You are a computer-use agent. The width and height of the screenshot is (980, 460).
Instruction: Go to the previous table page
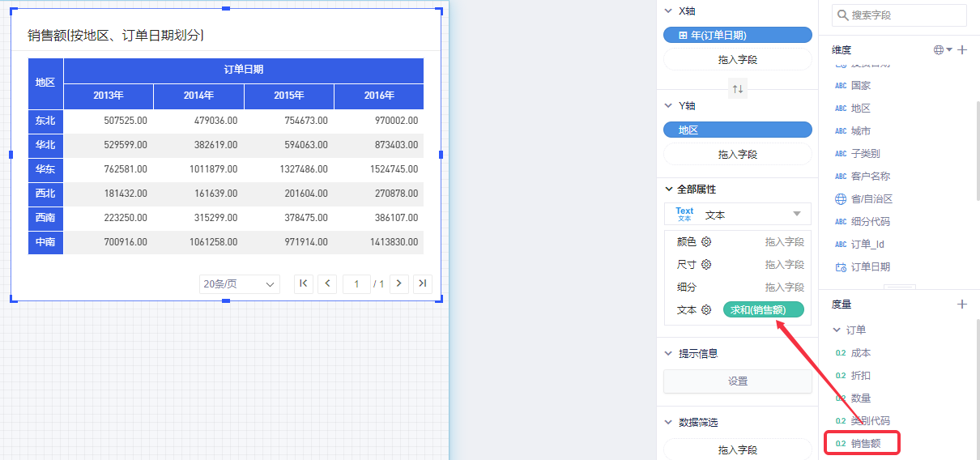click(x=327, y=283)
